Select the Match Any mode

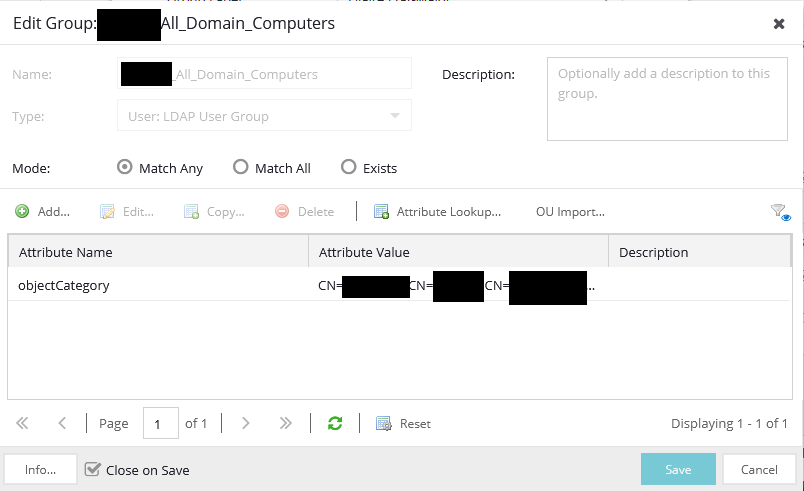point(125,168)
